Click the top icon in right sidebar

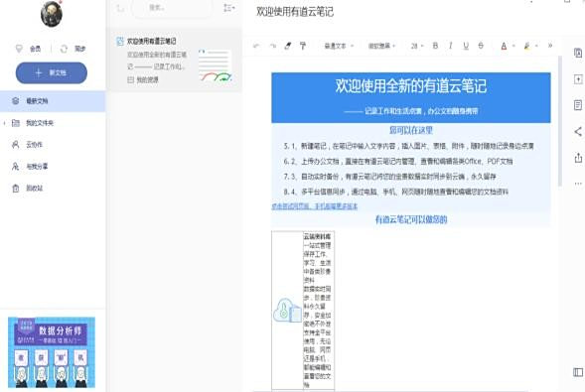[577, 53]
